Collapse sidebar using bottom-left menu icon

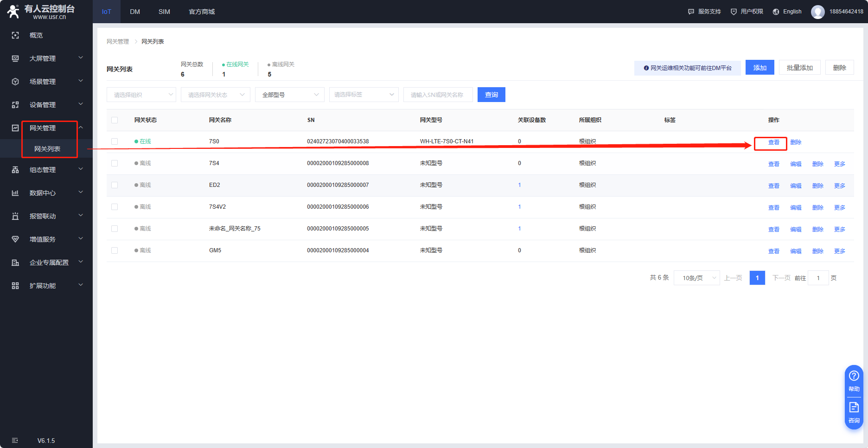pos(15,440)
